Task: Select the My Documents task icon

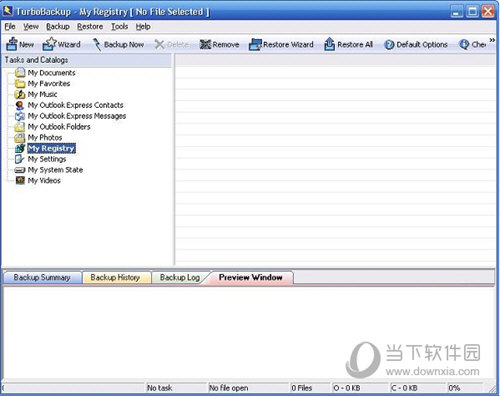Action: (x=20, y=72)
